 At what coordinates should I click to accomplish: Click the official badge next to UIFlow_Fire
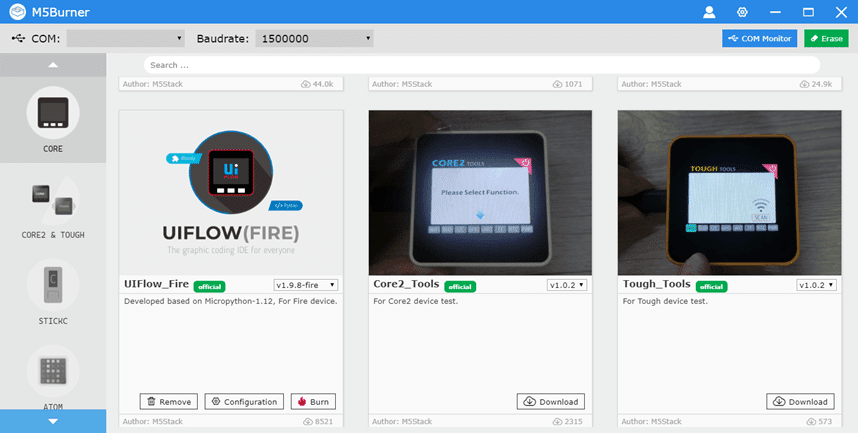(210, 286)
